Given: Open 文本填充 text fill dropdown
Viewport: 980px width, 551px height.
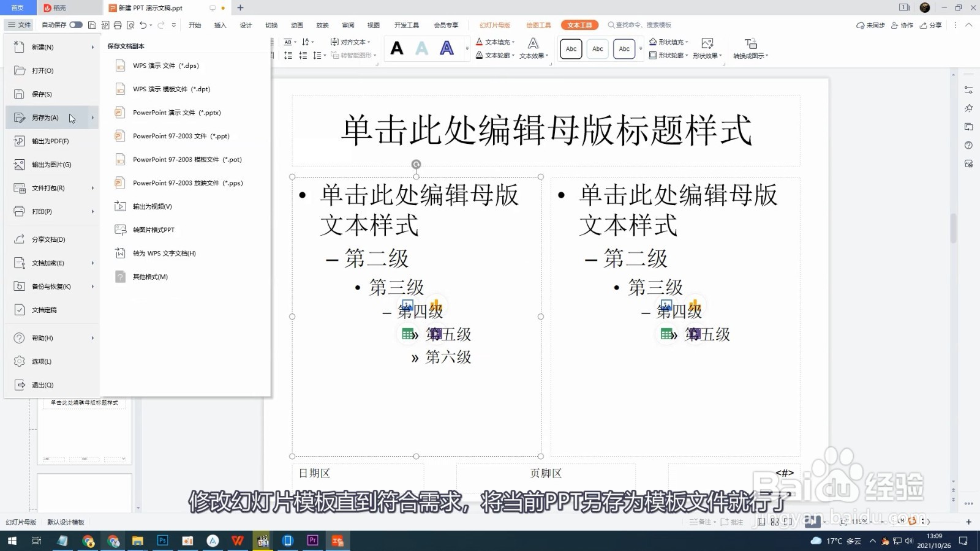Looking at the screenshot, I should [x=496, y=42].
